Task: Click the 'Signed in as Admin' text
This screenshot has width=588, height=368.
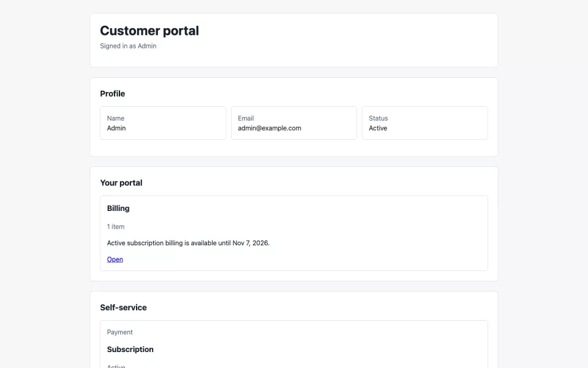Action: click(128, 46)
